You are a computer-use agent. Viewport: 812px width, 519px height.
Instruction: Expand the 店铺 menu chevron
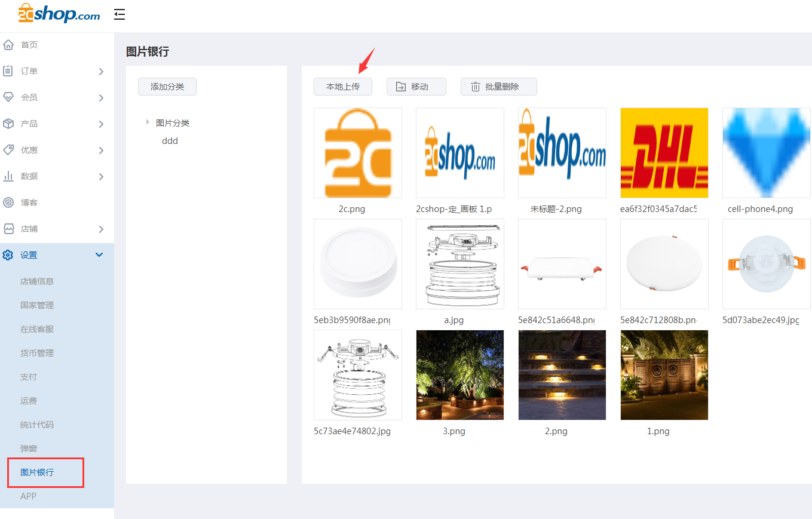point(101,229)
